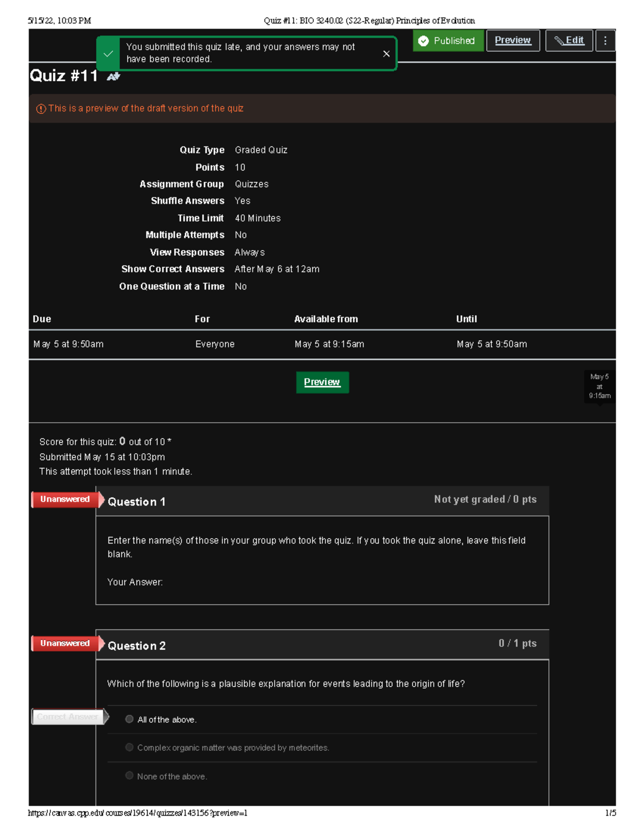Image resolution: width=644 pixels, height=834 pixels.
Task: Click the Unanswered flag for Question 1
Action: (65, 499)
